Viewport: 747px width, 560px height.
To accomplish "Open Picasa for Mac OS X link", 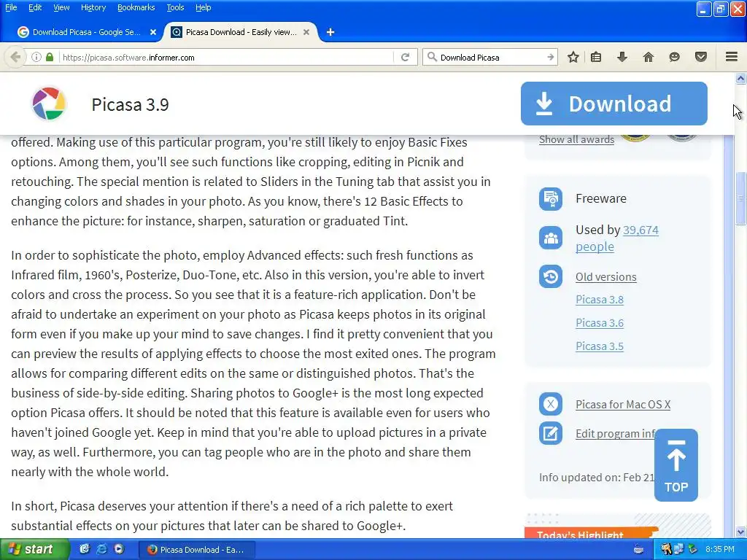I will point(623,404).
